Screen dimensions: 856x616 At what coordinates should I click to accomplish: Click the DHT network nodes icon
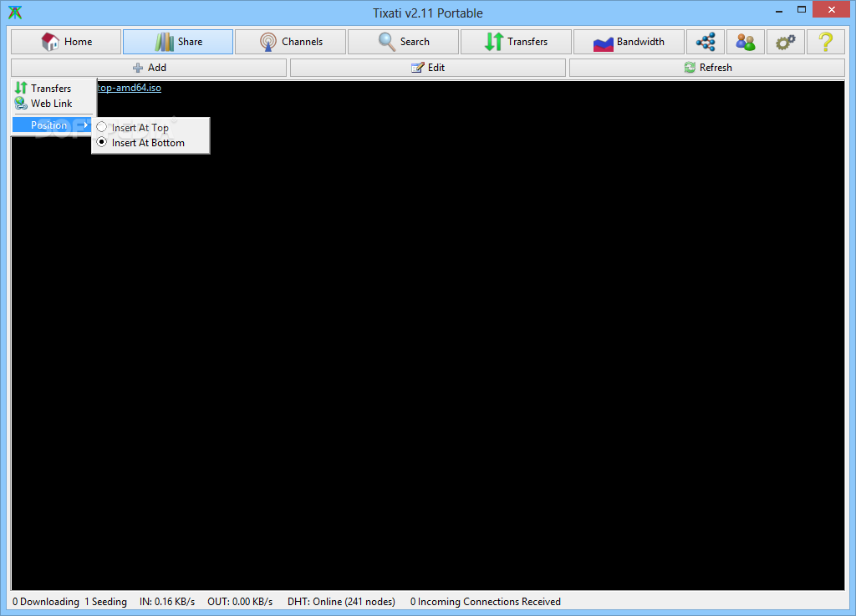point(706,42)
